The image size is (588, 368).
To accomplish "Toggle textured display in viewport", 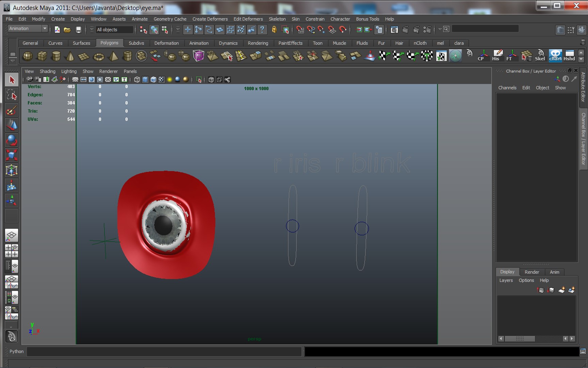I will [162, 80].
